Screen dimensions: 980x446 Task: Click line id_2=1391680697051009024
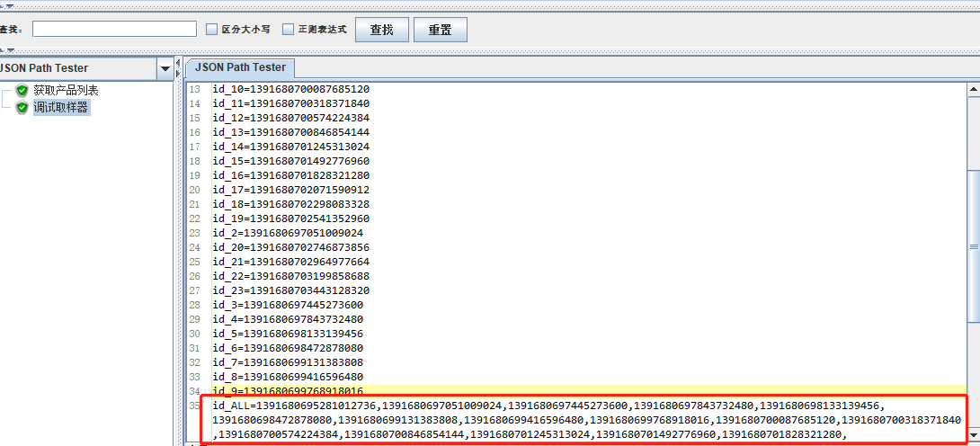[288, 233]
